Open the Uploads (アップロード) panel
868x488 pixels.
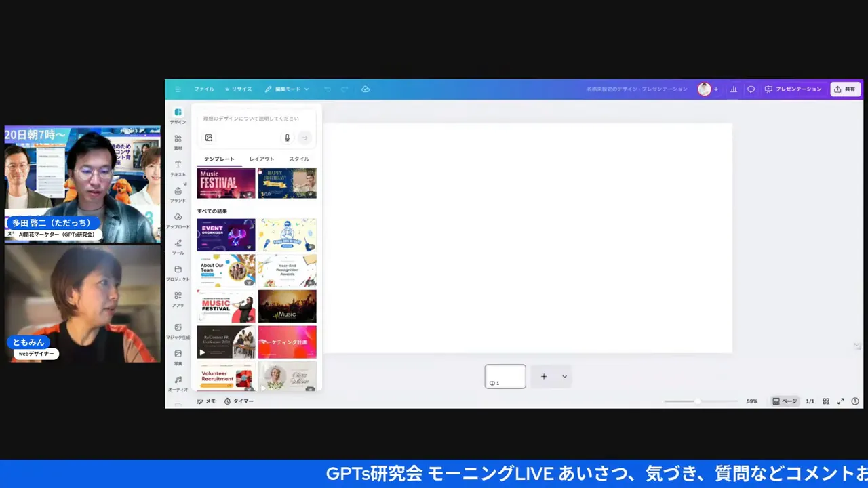pos(178,218)
